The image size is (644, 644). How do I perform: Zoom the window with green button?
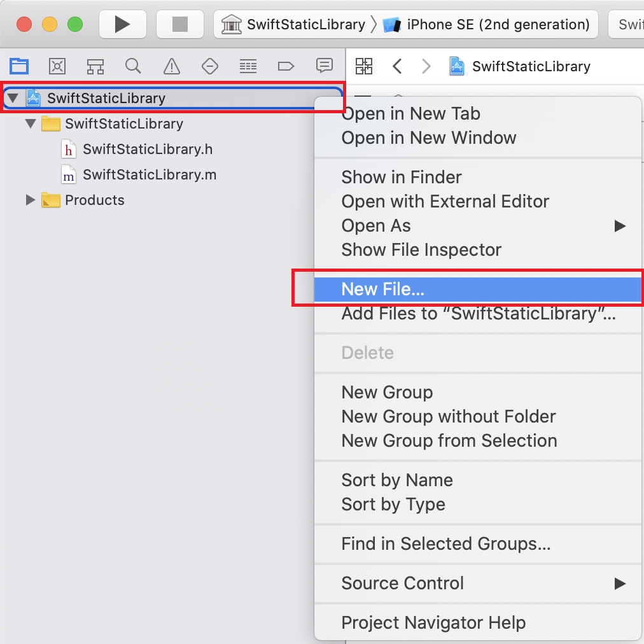coord(75,24)
